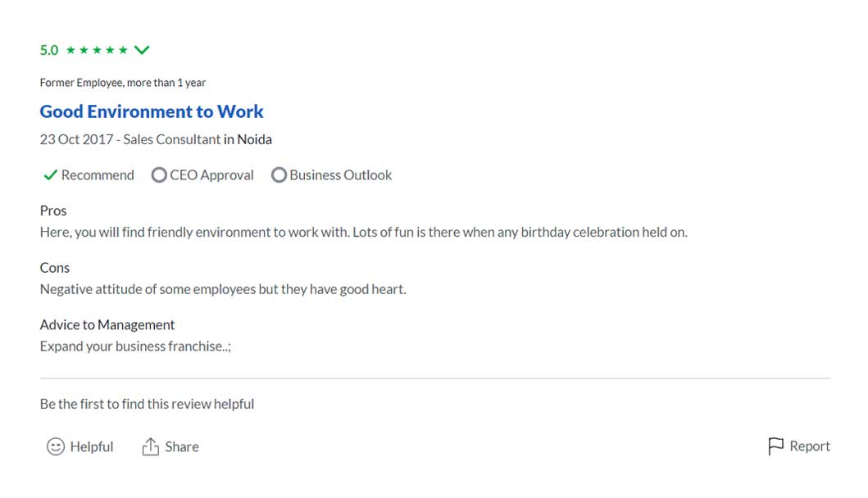Click the Share upload-arrow icon
868x498 pixels.
pyautogui.click(x=150, y=446)
